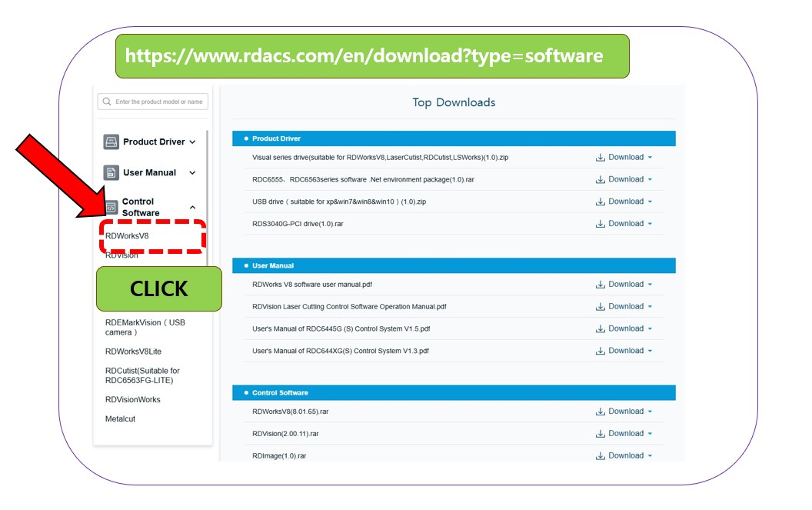The image size is (812, 510).
Task: Open Download dropdown arrow for RDImage(1.0).rar
Action: pyautogui.click(x=650, y=456)
